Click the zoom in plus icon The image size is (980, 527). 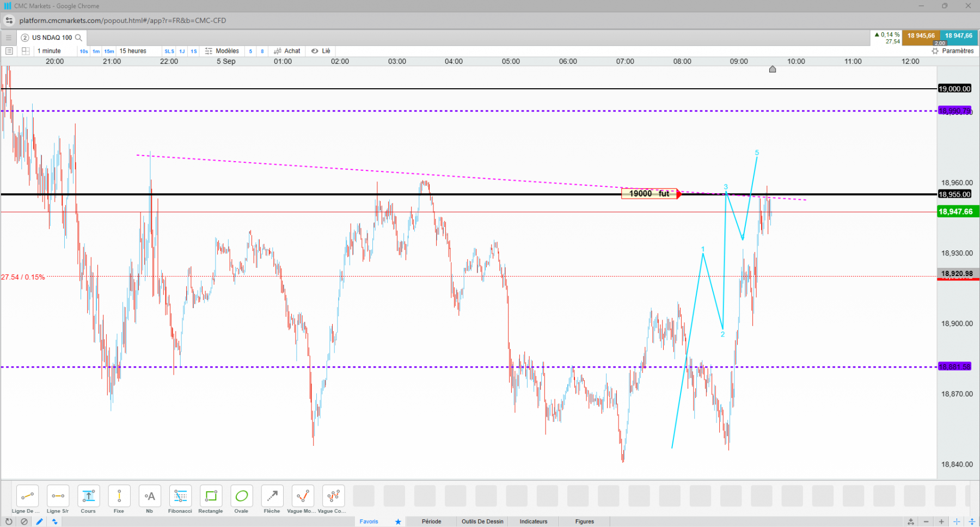click(x=941, y=522)
